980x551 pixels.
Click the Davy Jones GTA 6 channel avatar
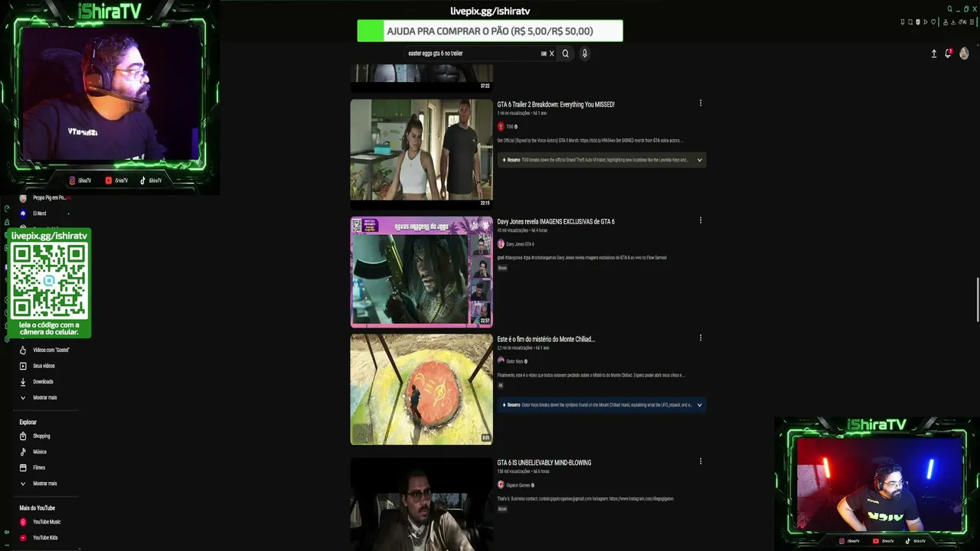coord(501,244)
